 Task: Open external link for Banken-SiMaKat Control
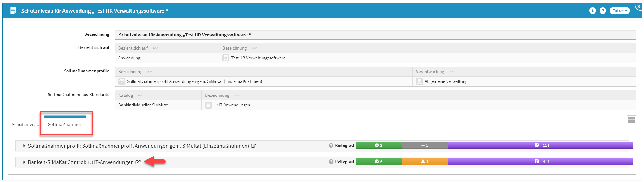coord(138,162)
